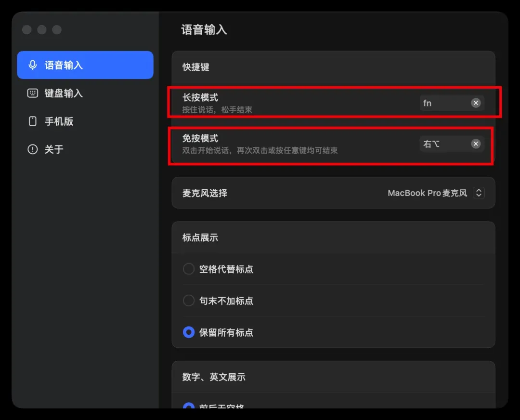
Task: Click the 麦克风选择 label
Action: (x=205, y=193)
